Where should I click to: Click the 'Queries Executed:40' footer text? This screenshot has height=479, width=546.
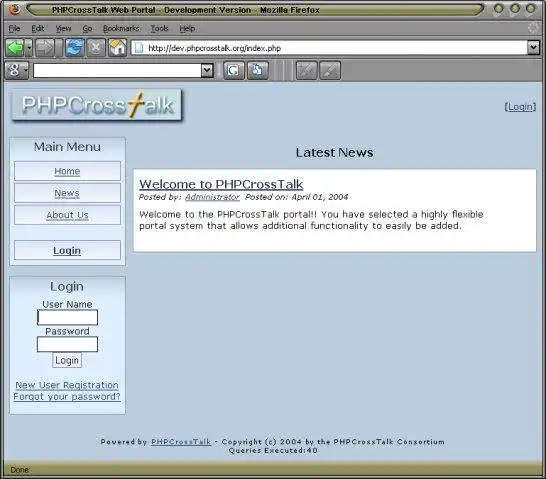(x=273, y=450)
